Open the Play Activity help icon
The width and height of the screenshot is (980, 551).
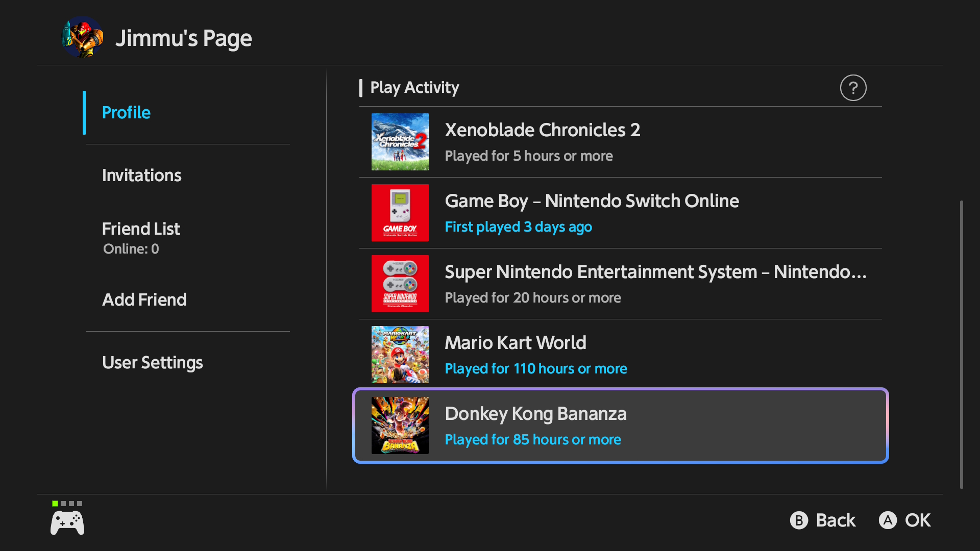(x=853, y=88)
